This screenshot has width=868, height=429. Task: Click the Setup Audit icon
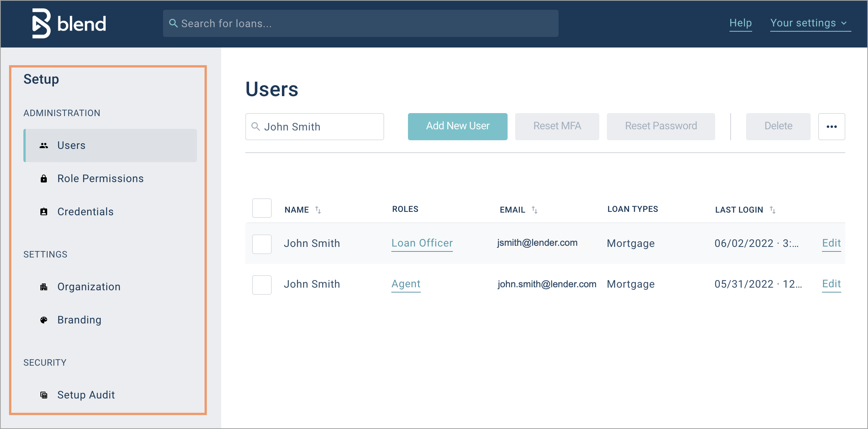point(44,395)
